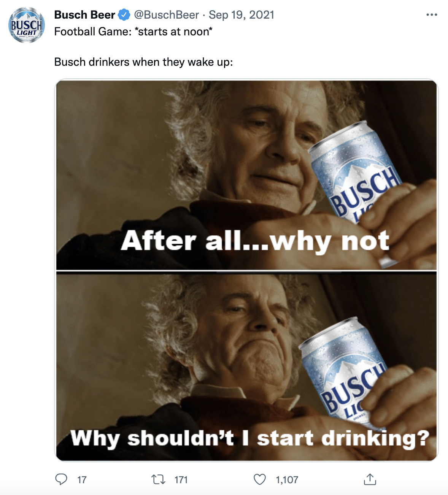This screenshot has width=448, height=495.
Task: Click the share upload arrow icon
Action: click(370, 479)
